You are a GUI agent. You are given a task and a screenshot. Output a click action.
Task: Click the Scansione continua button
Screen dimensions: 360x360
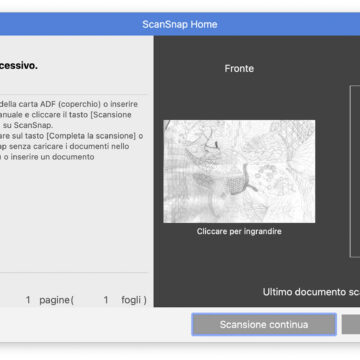point(264,325)
